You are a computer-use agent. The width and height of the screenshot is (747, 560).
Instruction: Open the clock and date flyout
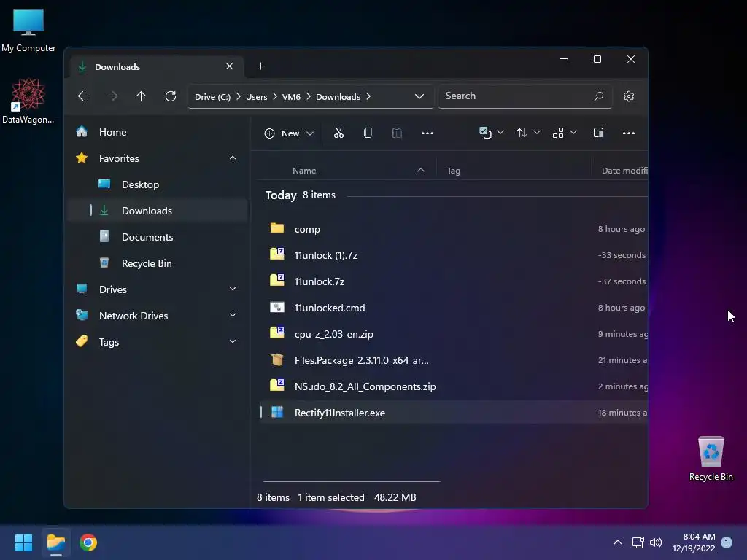[x=694, y=542]
